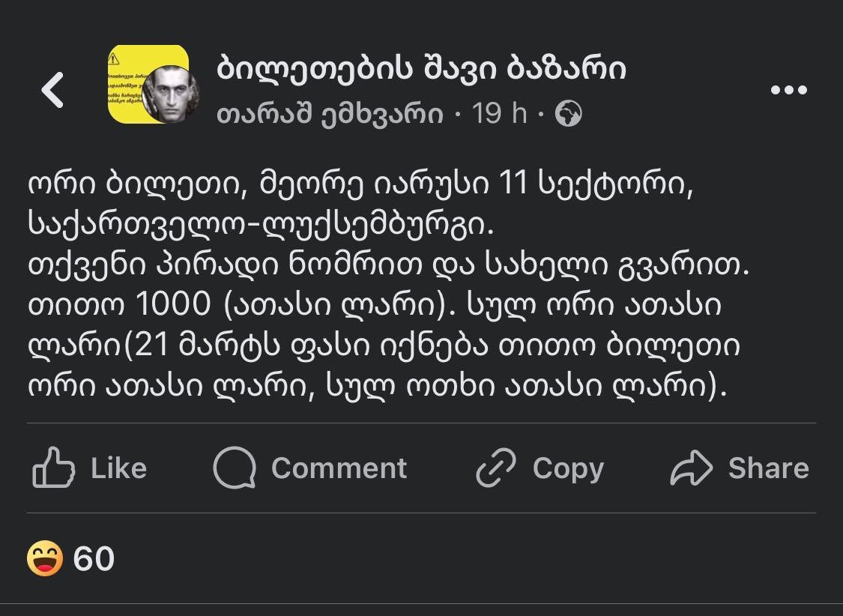View the 60 reactions count

(94, 559)
